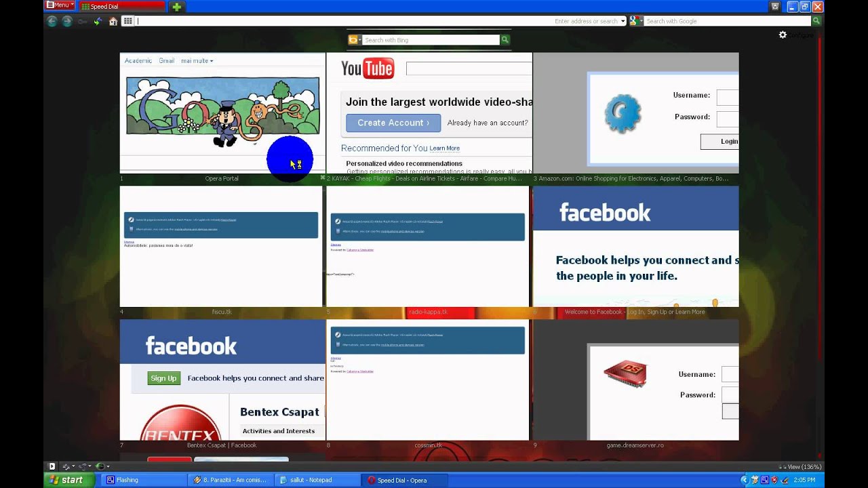
Task: Open the Opera Turbo dropdown in status bar
Action: [102, 466]
